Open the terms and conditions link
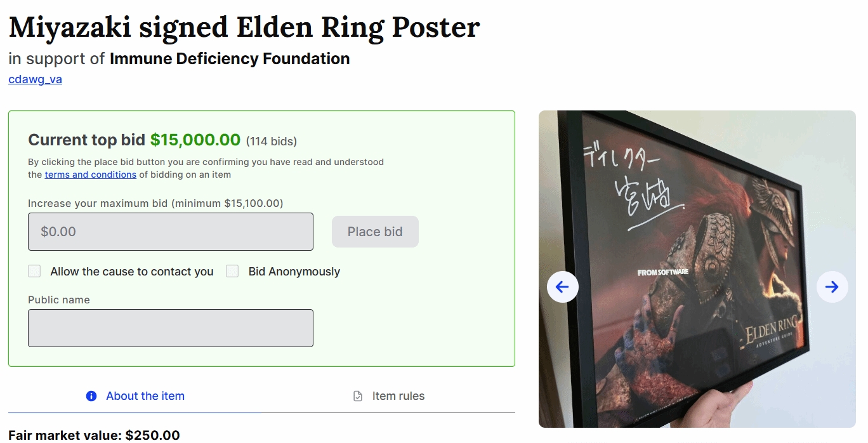 click(90, 175)
